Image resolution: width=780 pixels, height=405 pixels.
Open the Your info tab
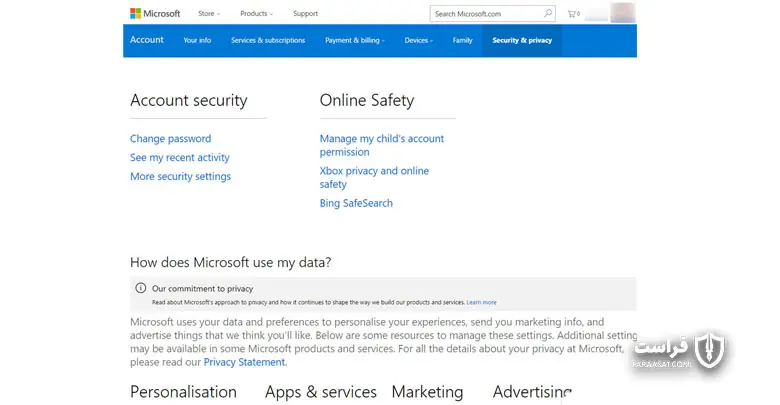(197, 40)
